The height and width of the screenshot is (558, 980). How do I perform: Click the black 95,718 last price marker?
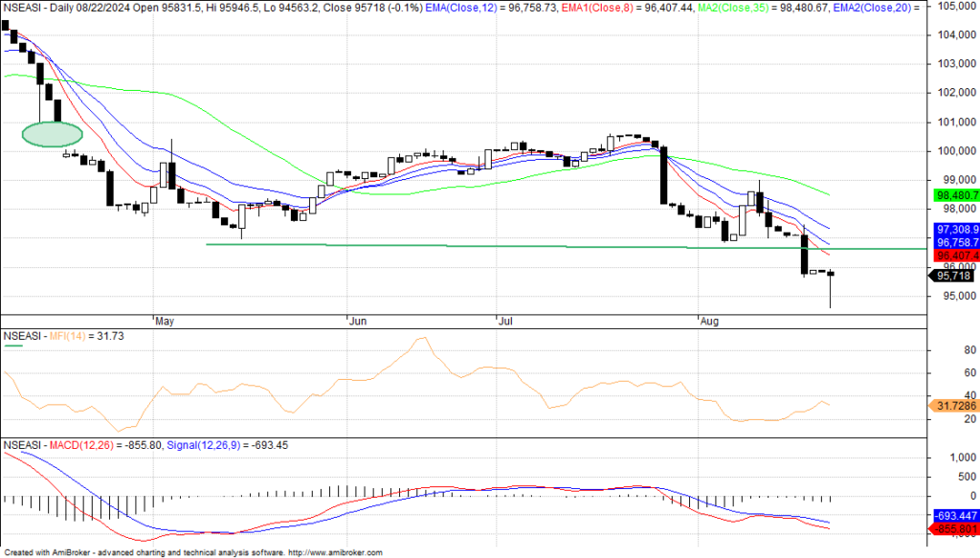point(953,276)
